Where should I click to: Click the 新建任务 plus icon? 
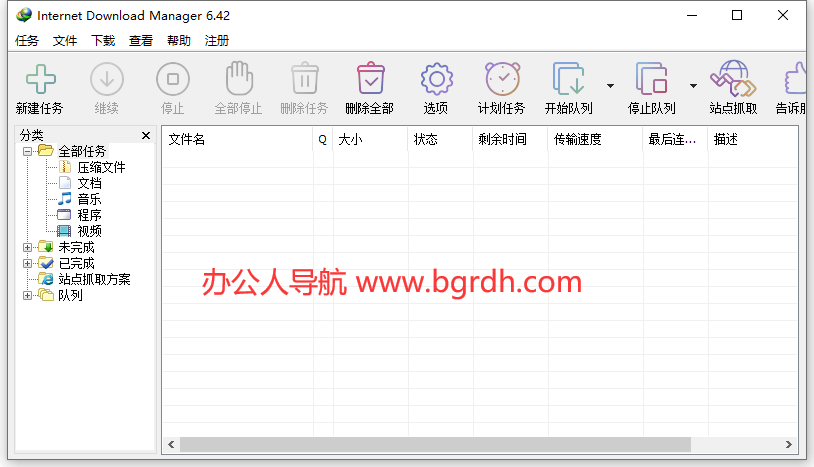[40, 79]
